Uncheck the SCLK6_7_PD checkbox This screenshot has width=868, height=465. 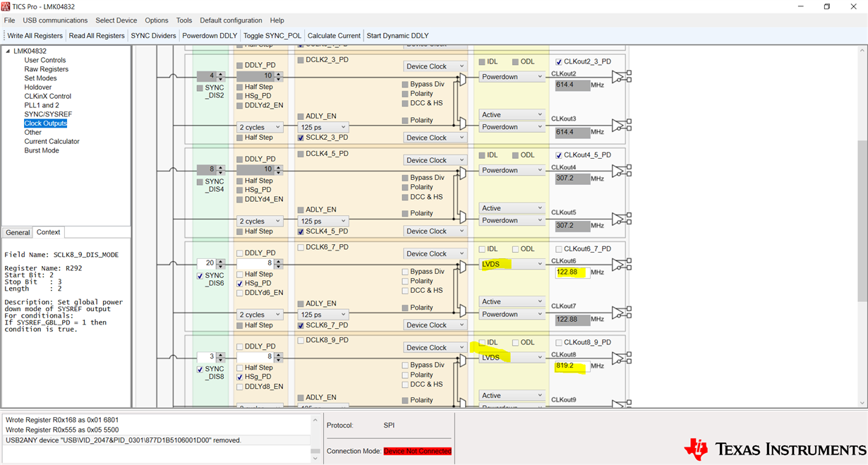coord(301,325)
